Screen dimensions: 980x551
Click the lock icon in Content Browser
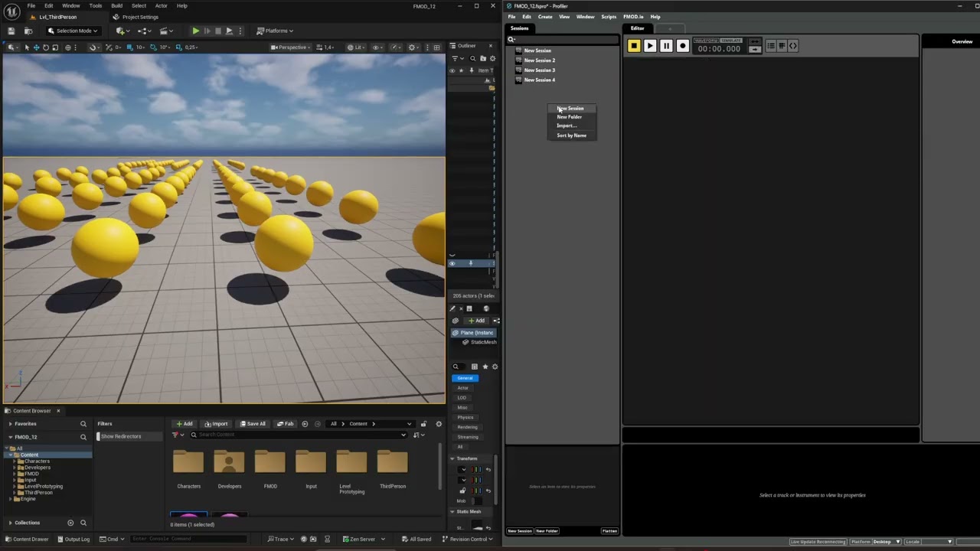423,424
